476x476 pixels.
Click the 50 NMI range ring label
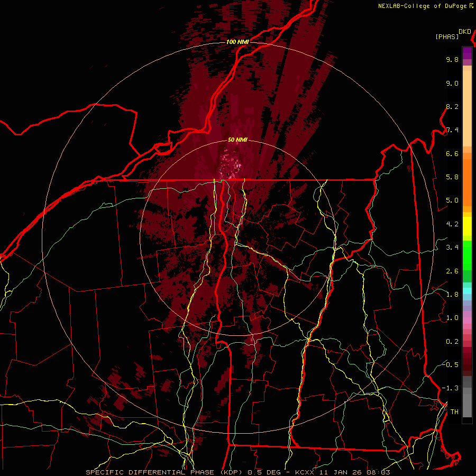(237, 140)
